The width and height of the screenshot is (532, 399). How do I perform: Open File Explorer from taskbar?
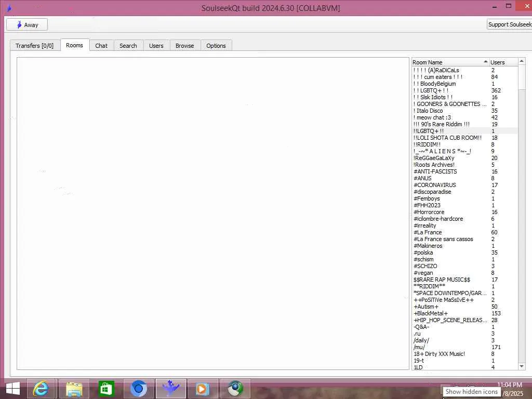click(x=74, y=389)
